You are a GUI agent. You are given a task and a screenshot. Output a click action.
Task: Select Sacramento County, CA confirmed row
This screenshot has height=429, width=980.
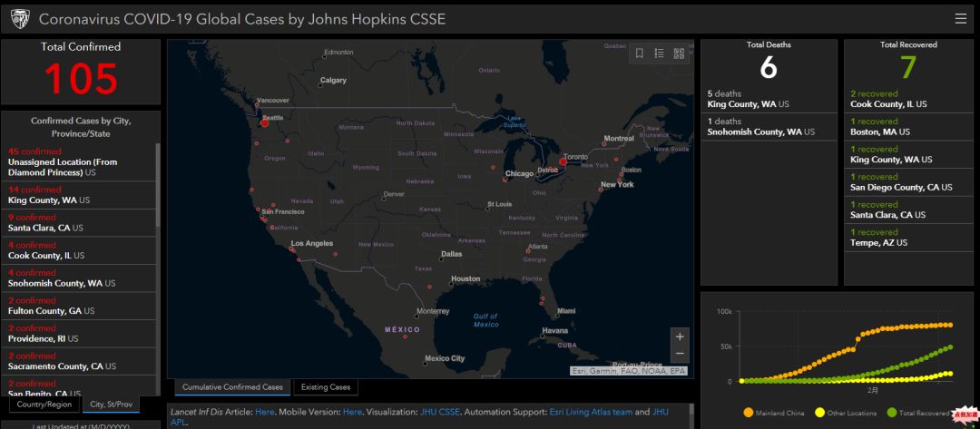coord(78,361)
